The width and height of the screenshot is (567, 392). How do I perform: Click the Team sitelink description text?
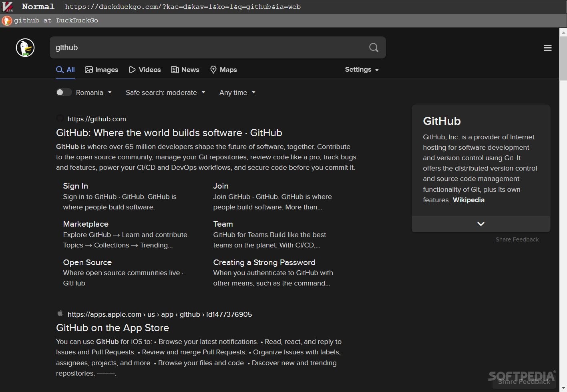269,240
